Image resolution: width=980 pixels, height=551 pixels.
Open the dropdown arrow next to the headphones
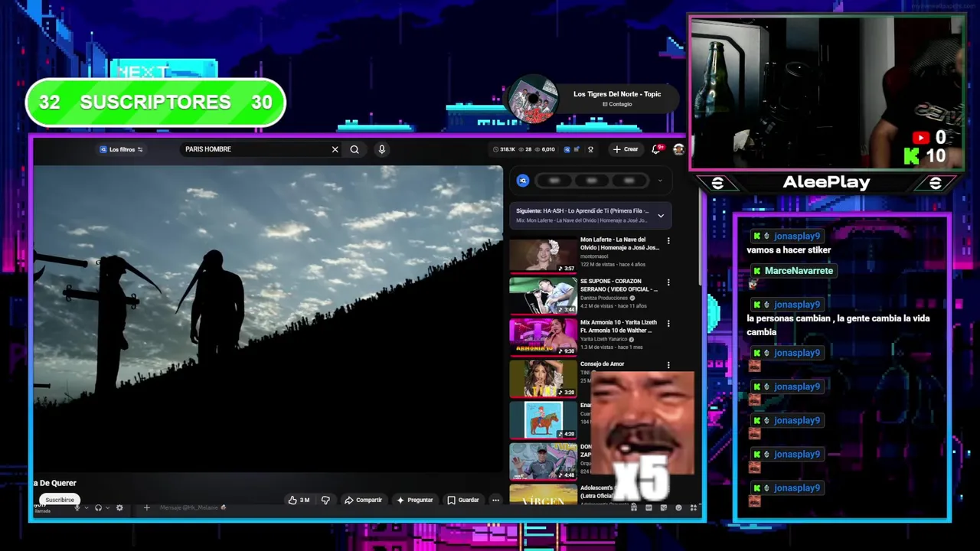pos(108,507)
